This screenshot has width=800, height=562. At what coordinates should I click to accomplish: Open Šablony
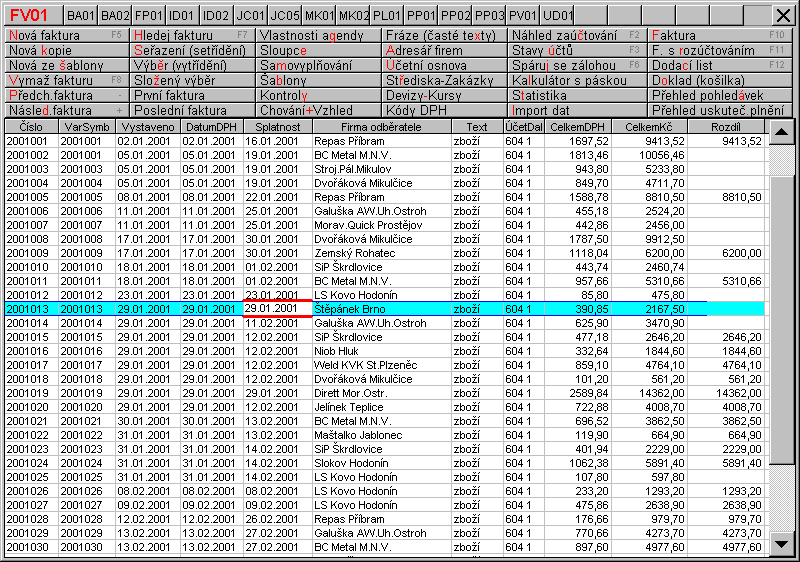[x=318, y=80]
